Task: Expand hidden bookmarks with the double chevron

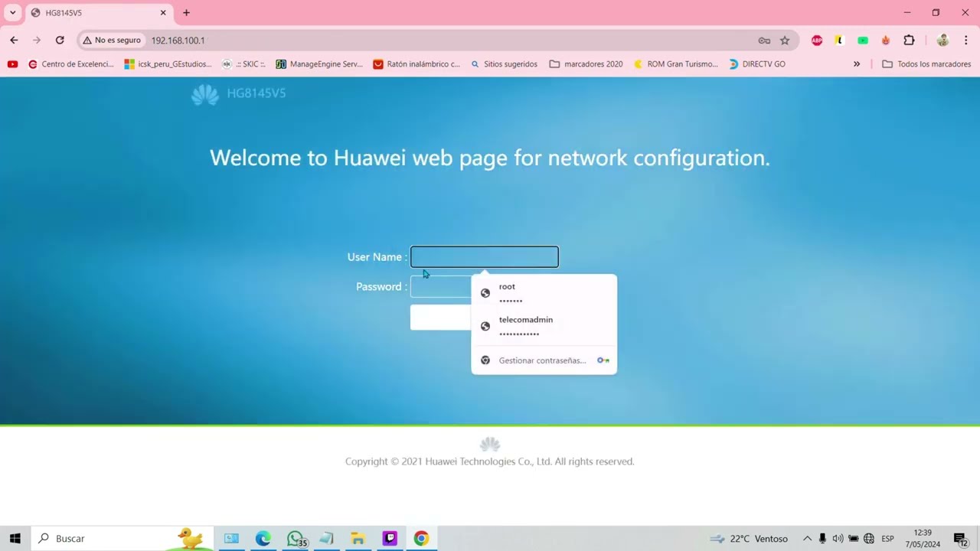Action: point(857,64)
